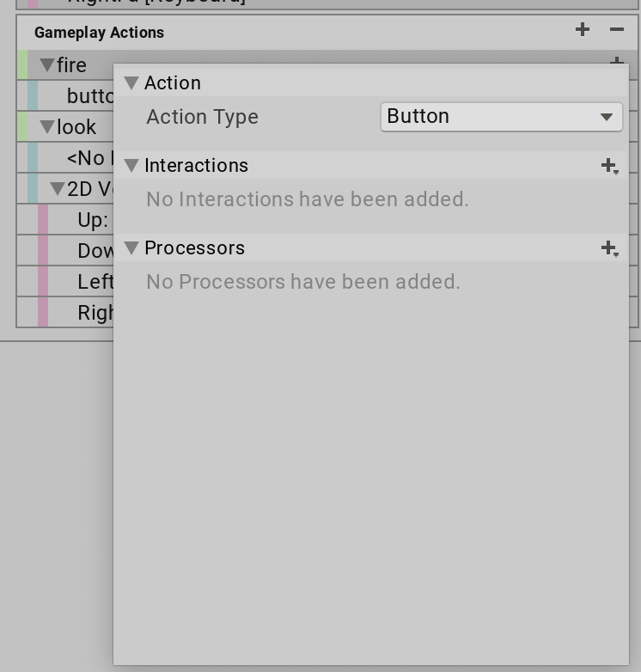This screenshot has height=672, width=641.
Task: Collapse the Interactions section foldout
Action: click(x=131, y=166)
